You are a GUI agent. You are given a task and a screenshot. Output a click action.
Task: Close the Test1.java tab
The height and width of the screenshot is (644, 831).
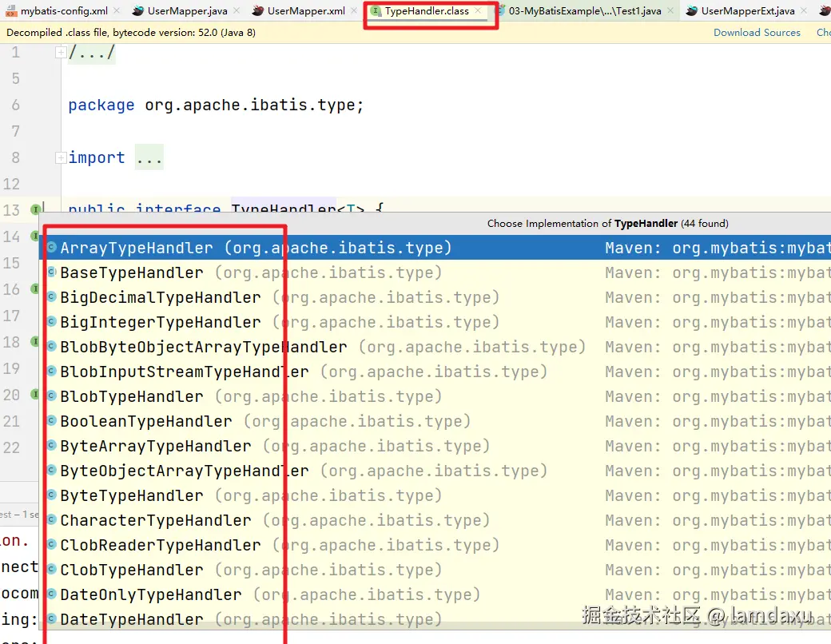point(670,10)
